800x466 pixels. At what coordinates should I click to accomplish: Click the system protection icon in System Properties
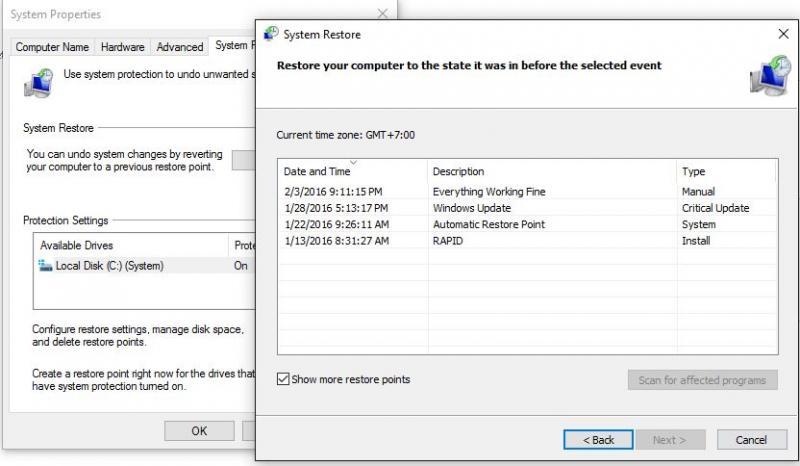(39, 83)
